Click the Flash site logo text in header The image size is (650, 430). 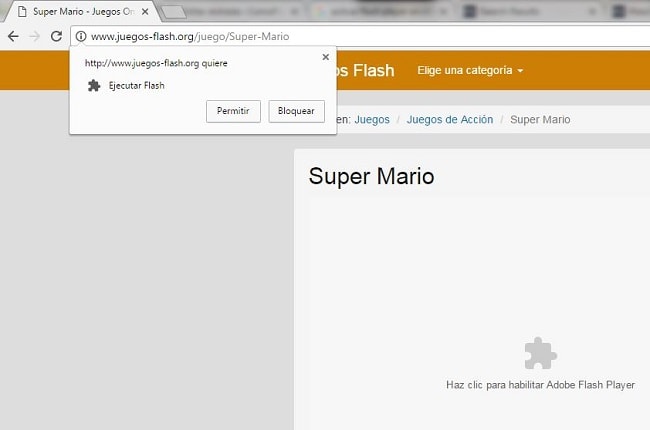(x=366, y=70)
